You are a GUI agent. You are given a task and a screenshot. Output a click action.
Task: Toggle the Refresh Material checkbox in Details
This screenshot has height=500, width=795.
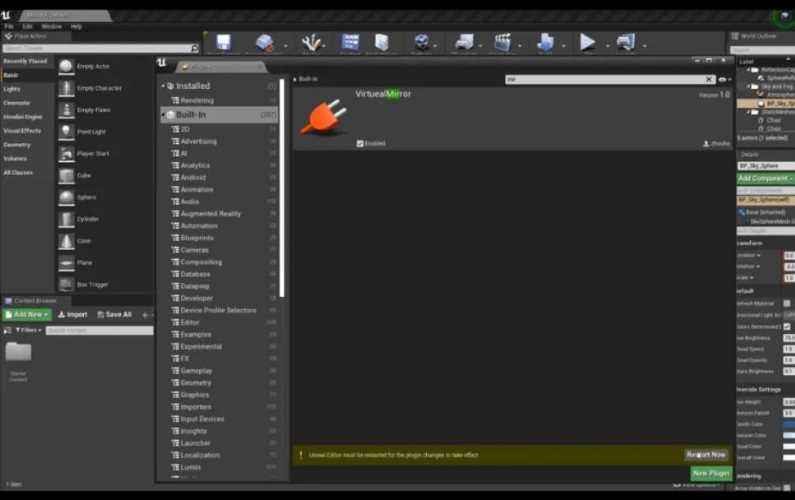point(787,303)
